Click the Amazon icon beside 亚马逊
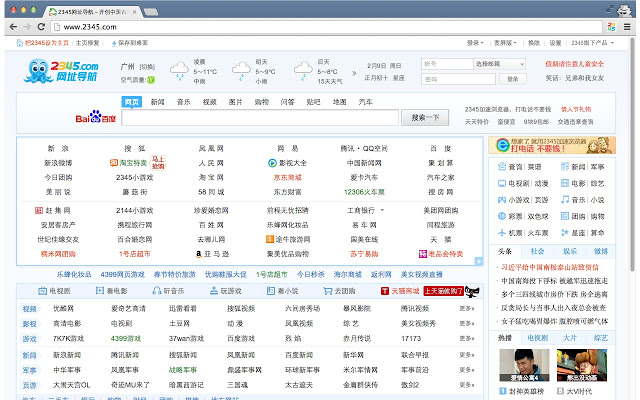640x400 pixels. [x=199, y=254]
